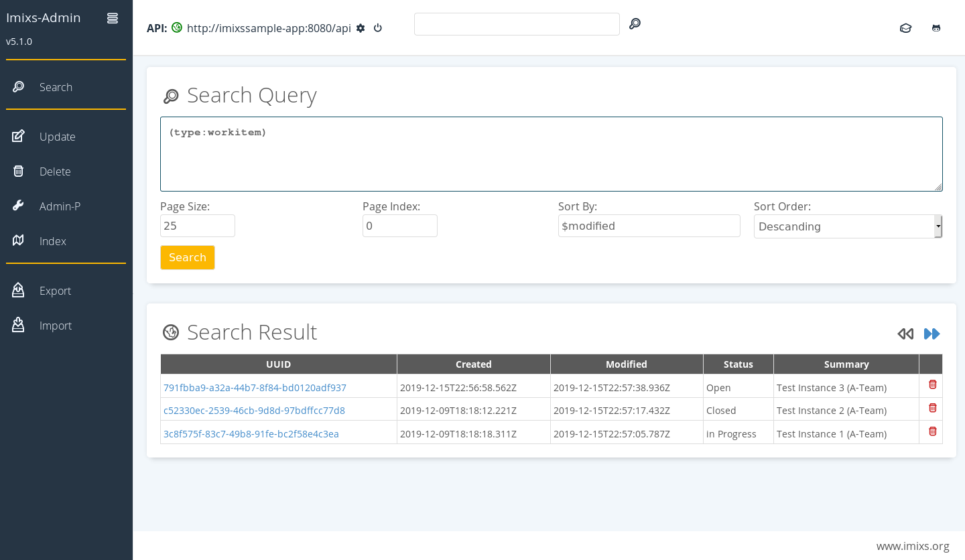965x560 pixels.
Task: Click the Search Result heading
Action: click(x=252, y=332)
